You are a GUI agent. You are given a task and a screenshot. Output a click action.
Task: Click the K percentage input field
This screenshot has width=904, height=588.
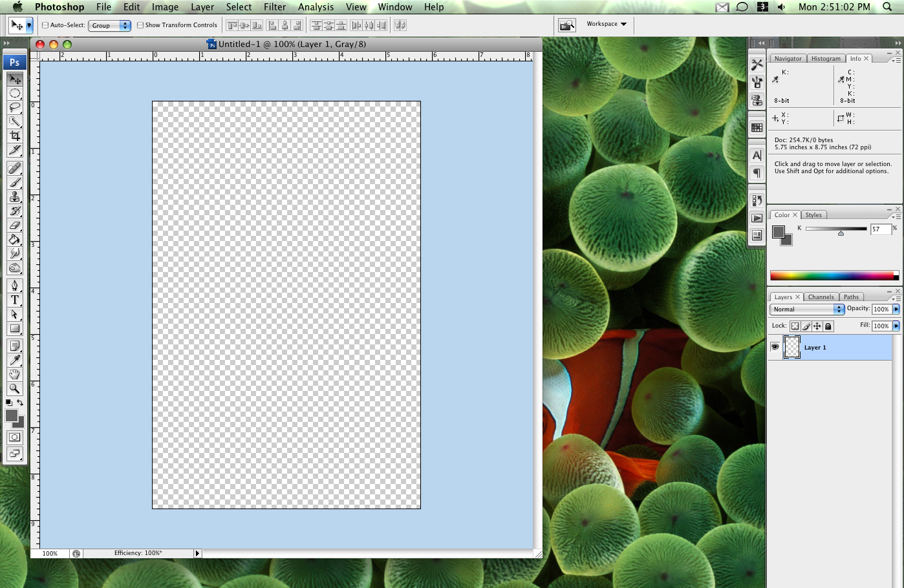pos(880,229)
